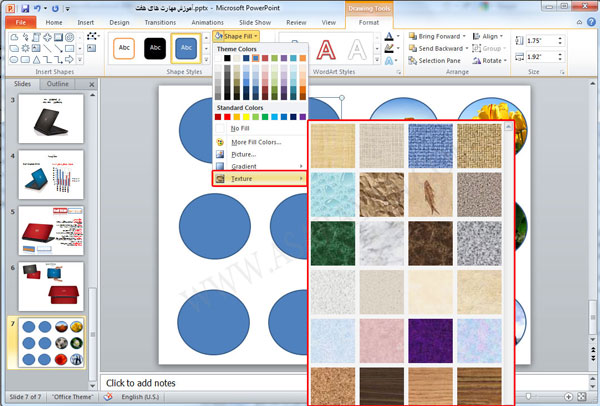Open More Fill Colors dialog
The image size is (600, 406).
[255, 142]
